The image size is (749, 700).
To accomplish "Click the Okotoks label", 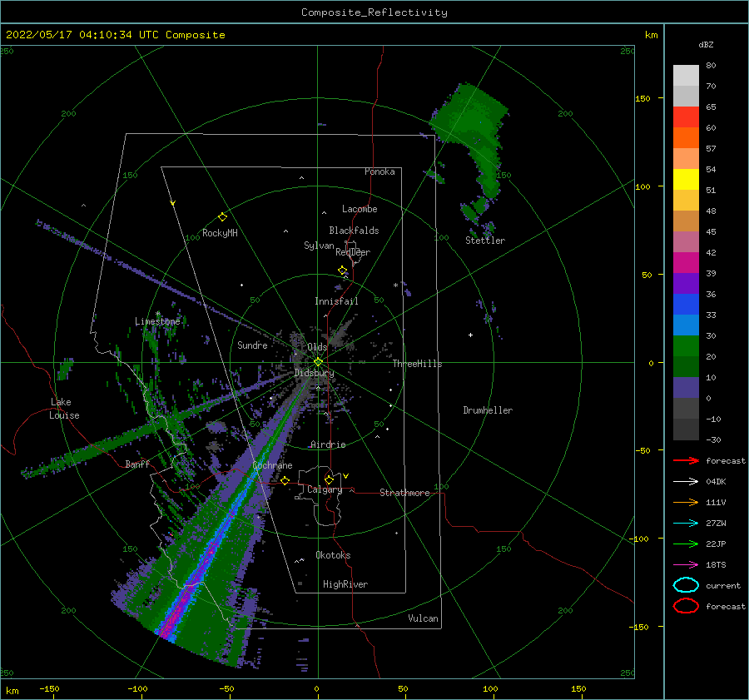I will click(333, 555).
